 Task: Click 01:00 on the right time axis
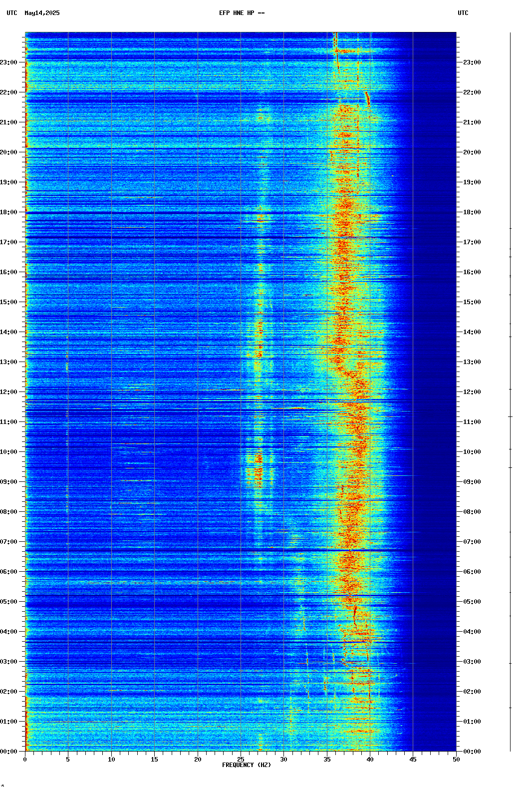click(472, 722)
